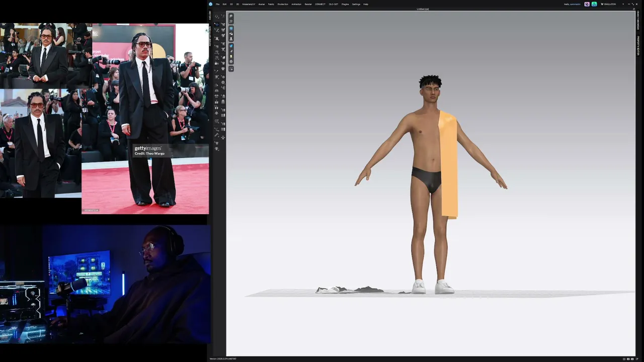This screenshot has height=362, width=644.
Task: Select the blue-highlighted transform tool in left toolbar
Action: pos(217,24)
